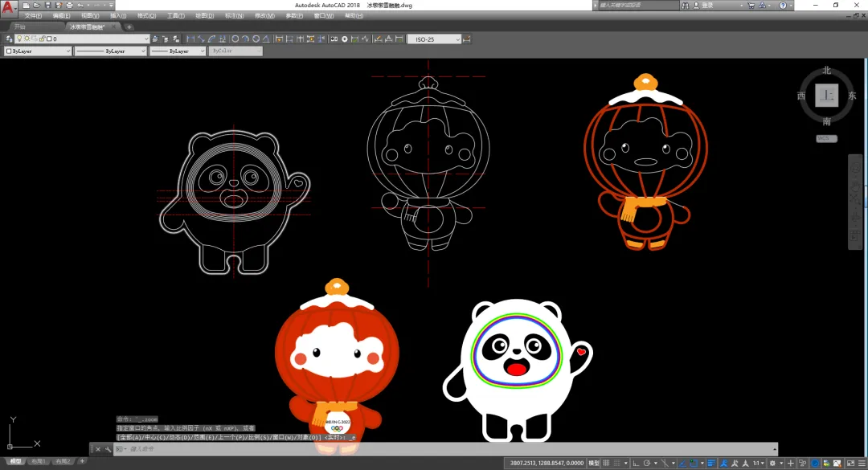This screenshot has width=868, height=470.
Task: Click the ViewCube 上 top face
Action: pos(826,96)
